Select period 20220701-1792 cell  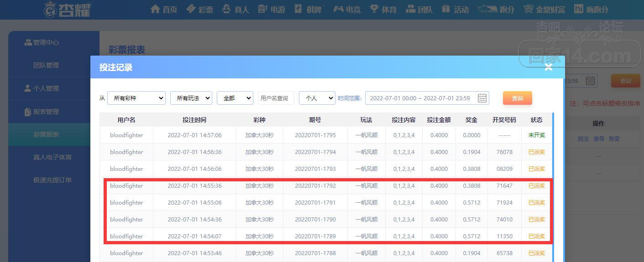pos(315,186)
